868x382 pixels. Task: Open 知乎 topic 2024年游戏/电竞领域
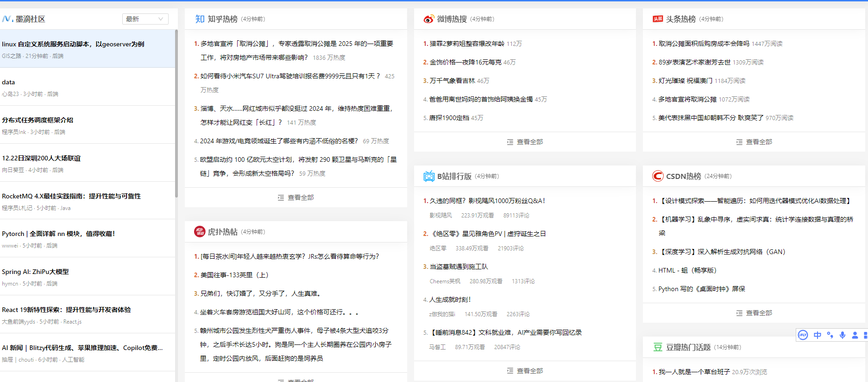[x=279, y=141]
